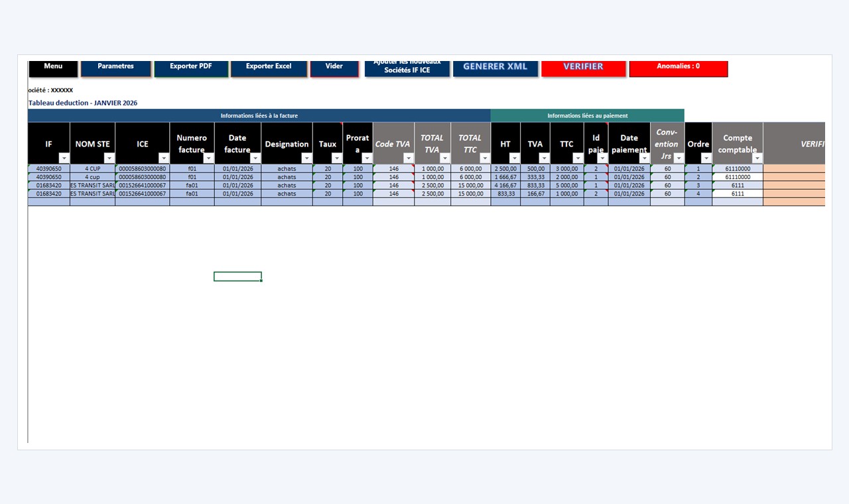Select the green-outlined active empty cell
Screen dimensions: 849x504
coord(237,277)
